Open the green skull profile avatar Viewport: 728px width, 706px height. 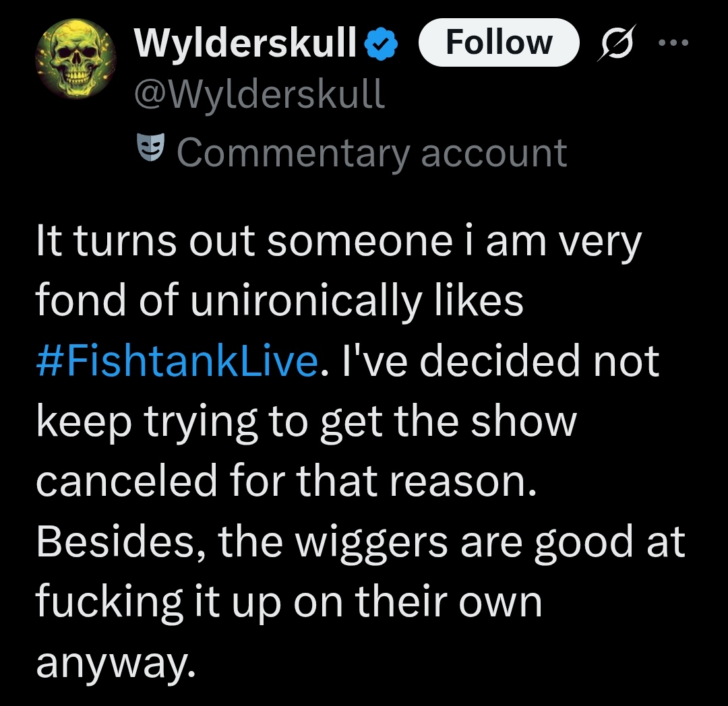pos(75,58)
